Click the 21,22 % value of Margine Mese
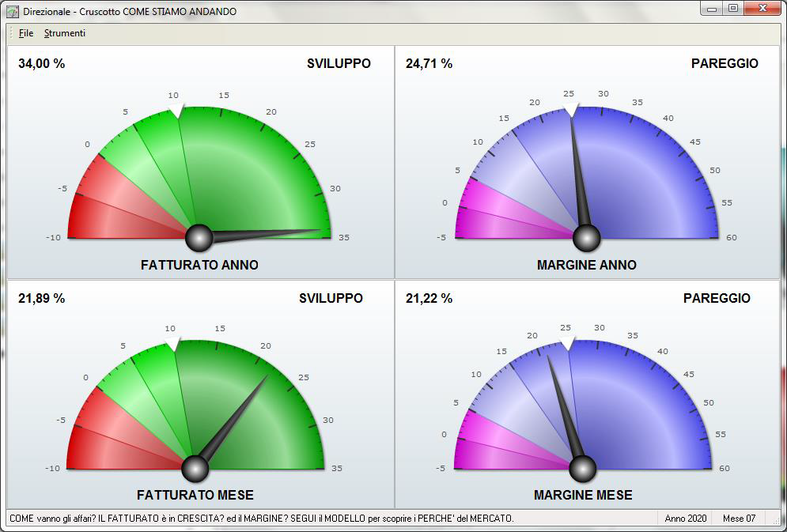Image resolution: width=787 pixels, height=532 pixels. 429,298
